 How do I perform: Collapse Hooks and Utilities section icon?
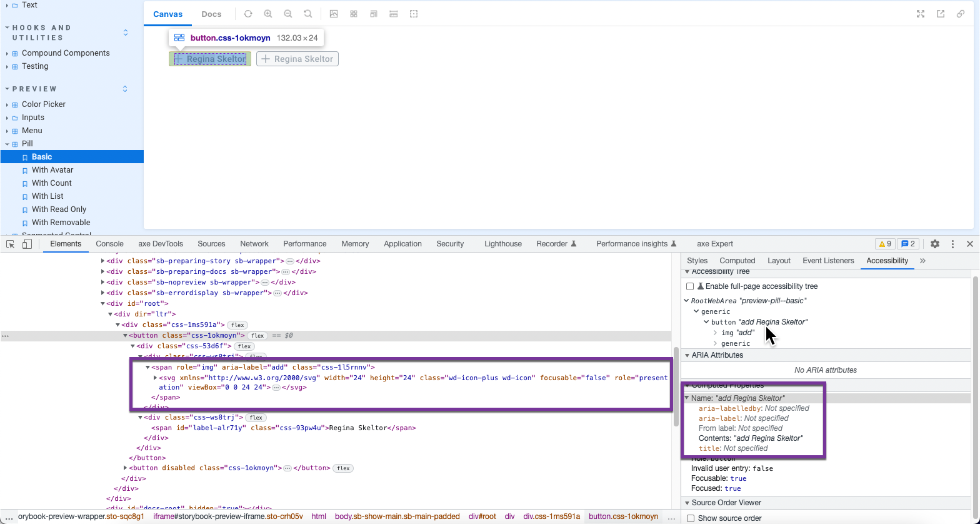point(126,33)
